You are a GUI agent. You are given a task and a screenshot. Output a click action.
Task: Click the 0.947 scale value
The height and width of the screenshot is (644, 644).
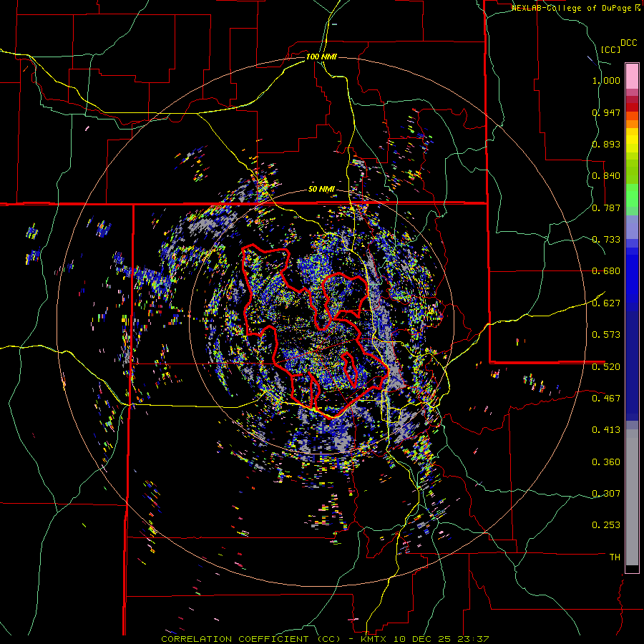coord(606,112)
